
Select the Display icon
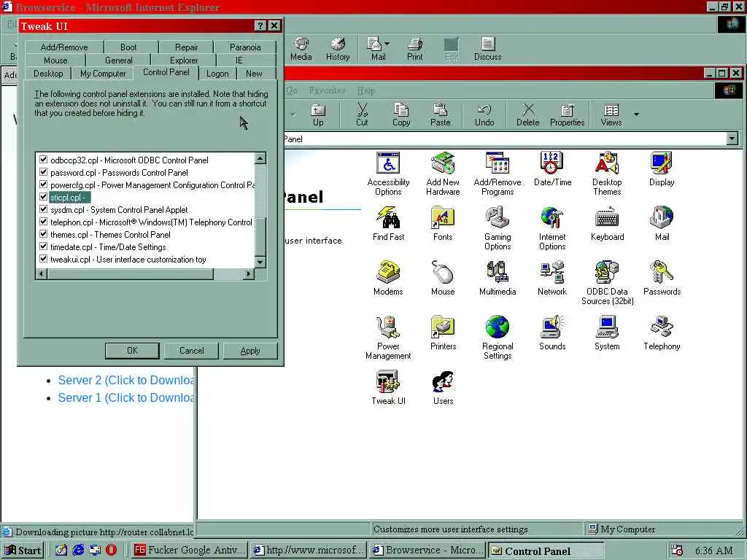point(662,169)
